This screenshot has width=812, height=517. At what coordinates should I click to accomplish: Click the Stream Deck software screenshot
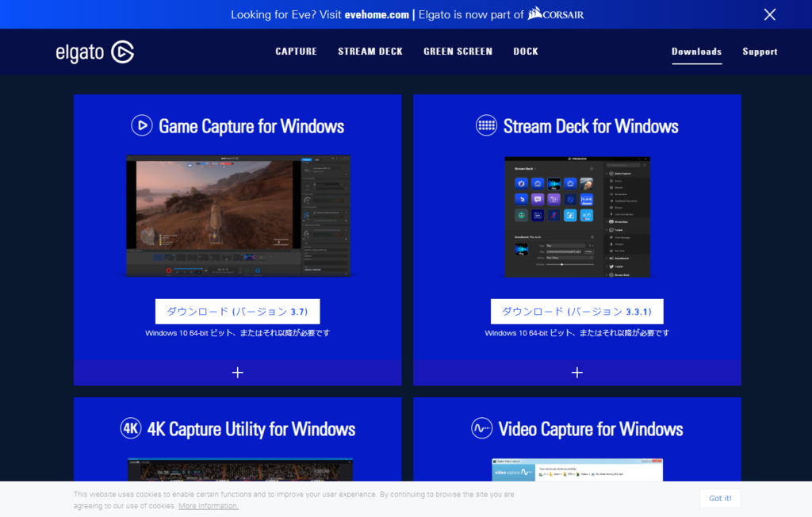(577, 217)
